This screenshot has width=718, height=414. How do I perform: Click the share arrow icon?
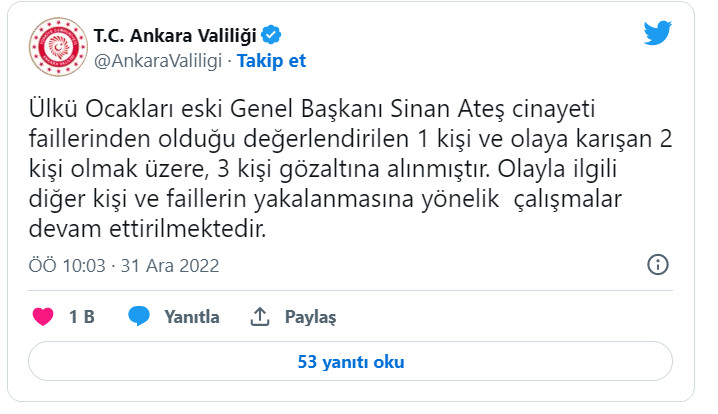(260, 317)
